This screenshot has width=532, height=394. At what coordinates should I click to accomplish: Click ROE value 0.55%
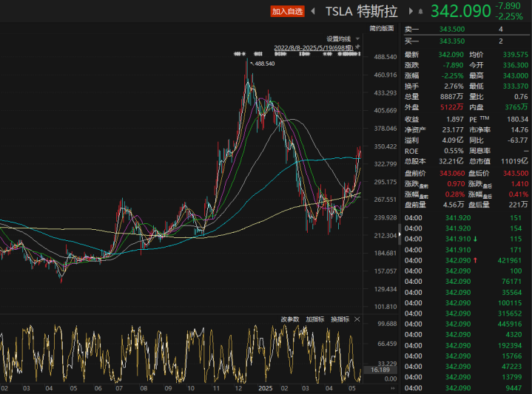(x=454, y=151)
